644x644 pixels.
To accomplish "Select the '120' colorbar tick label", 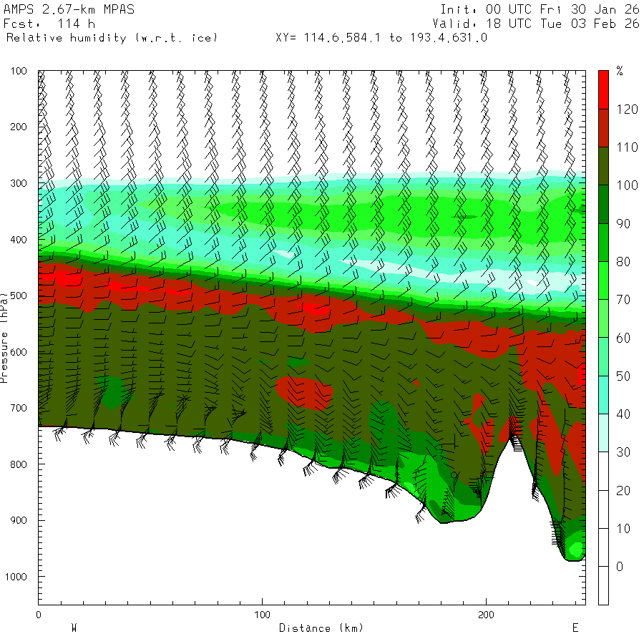I will click(627, 109).
